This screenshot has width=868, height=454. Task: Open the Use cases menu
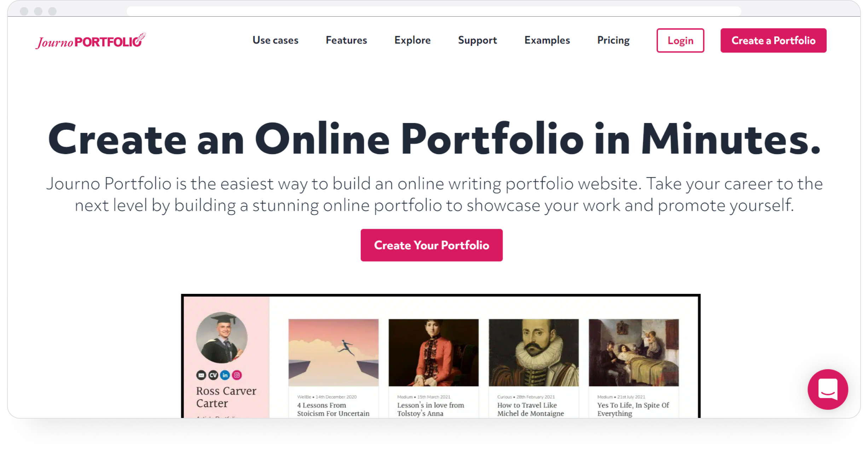point(275,40)
